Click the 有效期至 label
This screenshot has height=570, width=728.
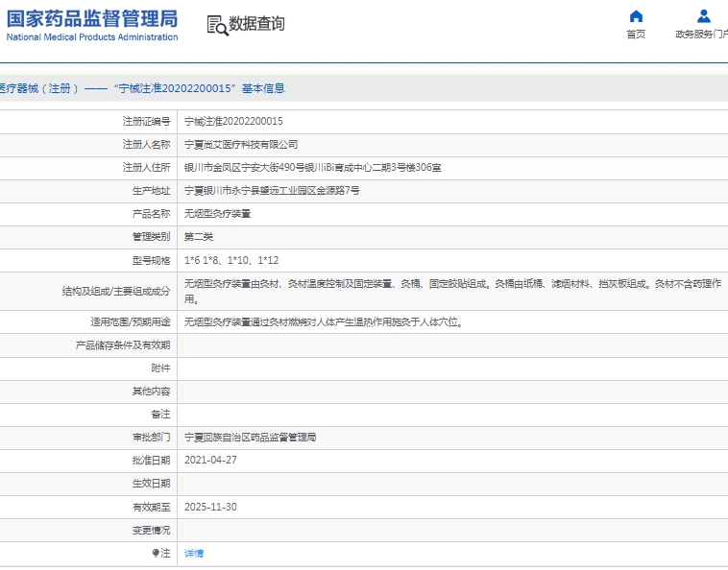152,507
